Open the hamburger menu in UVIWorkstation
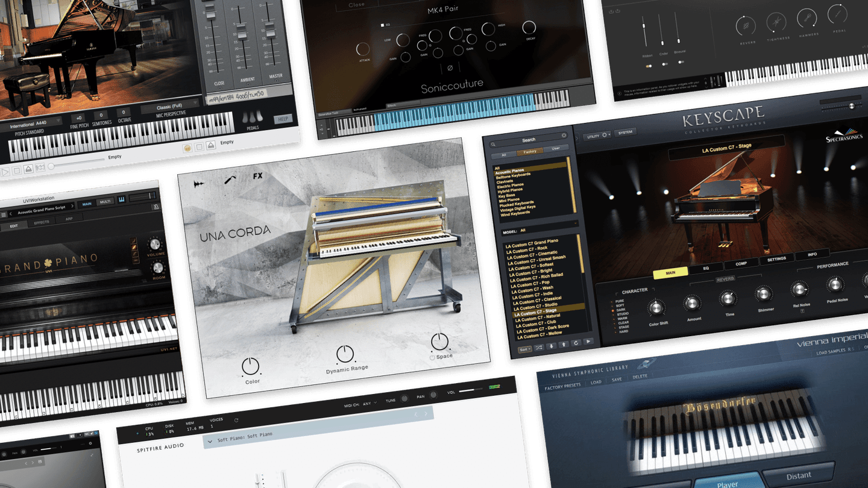 click(3, 214)
